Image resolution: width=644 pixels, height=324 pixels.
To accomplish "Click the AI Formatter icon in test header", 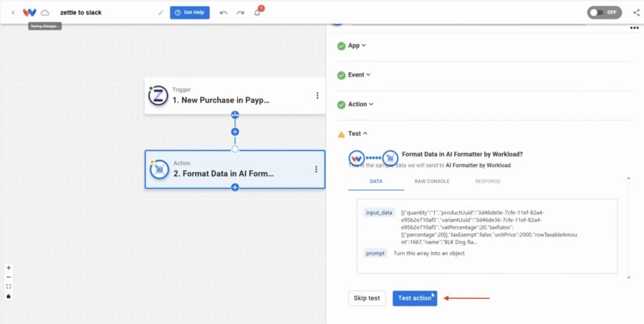I will (x=390, y=158).
